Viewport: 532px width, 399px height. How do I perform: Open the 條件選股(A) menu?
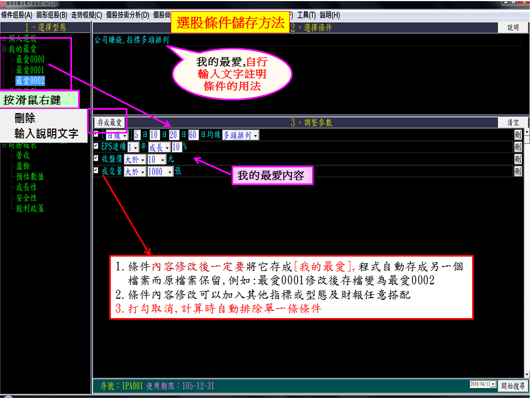click(17, 16)
